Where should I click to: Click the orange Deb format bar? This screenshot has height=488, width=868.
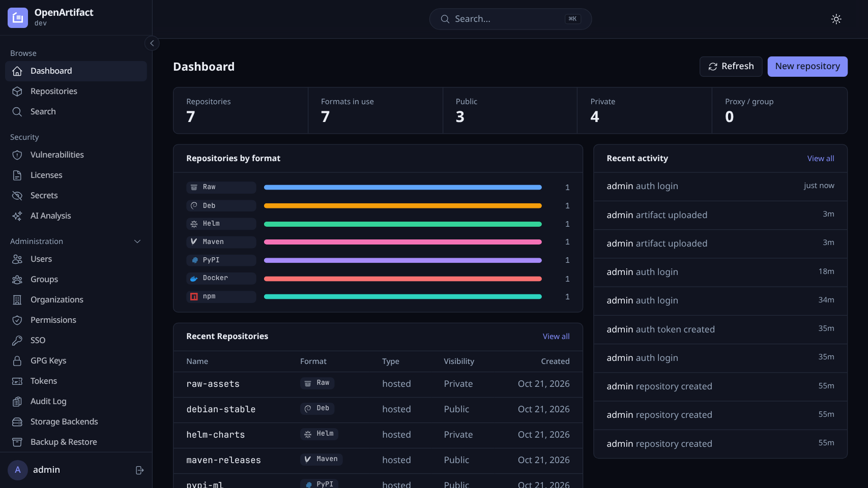click(x=403, y=206)
